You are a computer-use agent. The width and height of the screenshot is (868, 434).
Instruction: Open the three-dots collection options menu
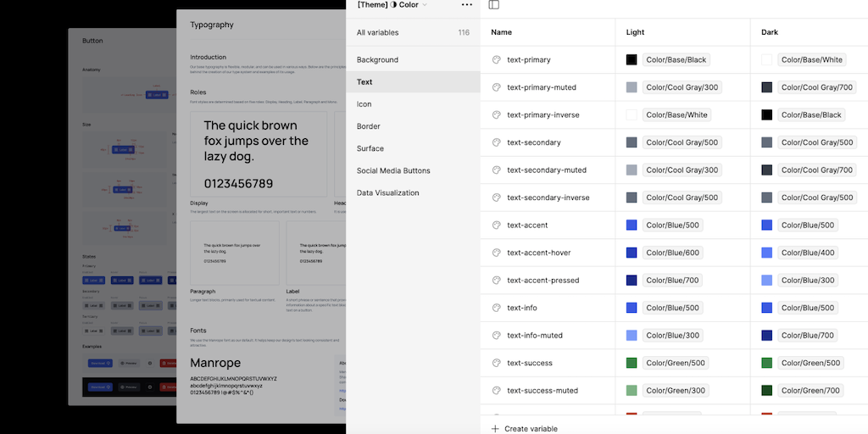coord(467,5)
